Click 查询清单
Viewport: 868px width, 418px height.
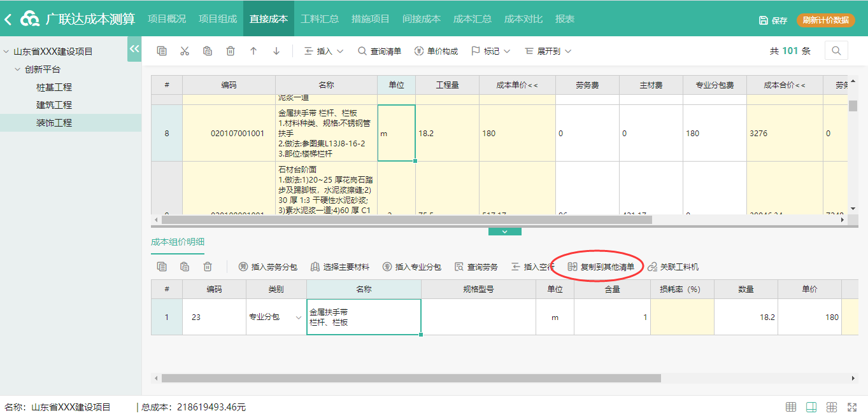[380, 51]
